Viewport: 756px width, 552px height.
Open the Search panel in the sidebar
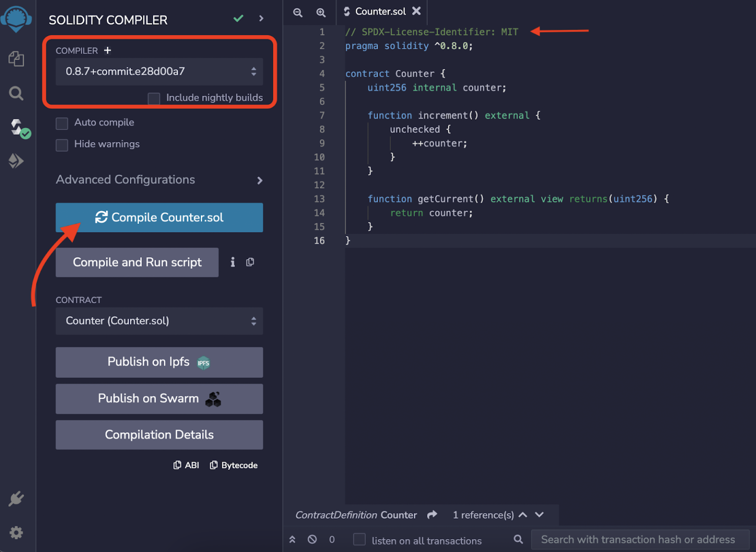[x=16, y=93]
